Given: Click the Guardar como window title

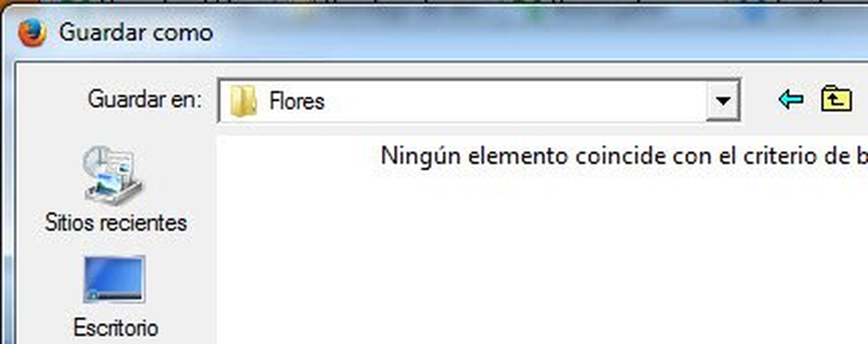Looking at the screenshot, I should pyautogui.click(x=136, y=33).
